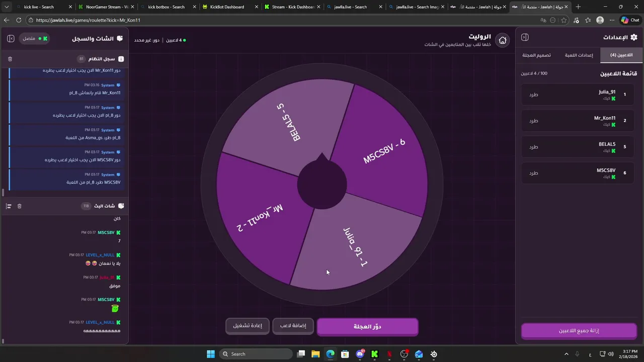This screenshot has width=644, height=362.
Task: Add this page to favorites star
Action: (x=564, y=20)
